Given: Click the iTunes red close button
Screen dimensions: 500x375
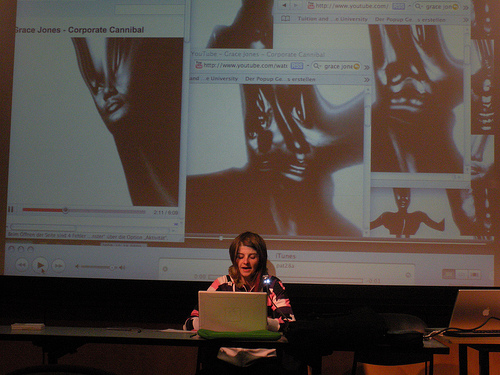Looking at the screenshot, I should (x=11, y=249).
